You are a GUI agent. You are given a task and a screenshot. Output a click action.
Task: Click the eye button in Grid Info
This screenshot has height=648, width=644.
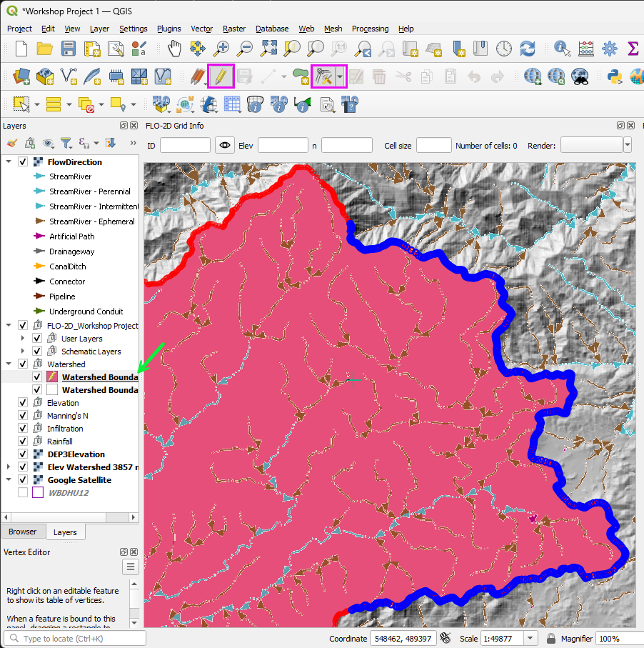click(225, 145)
